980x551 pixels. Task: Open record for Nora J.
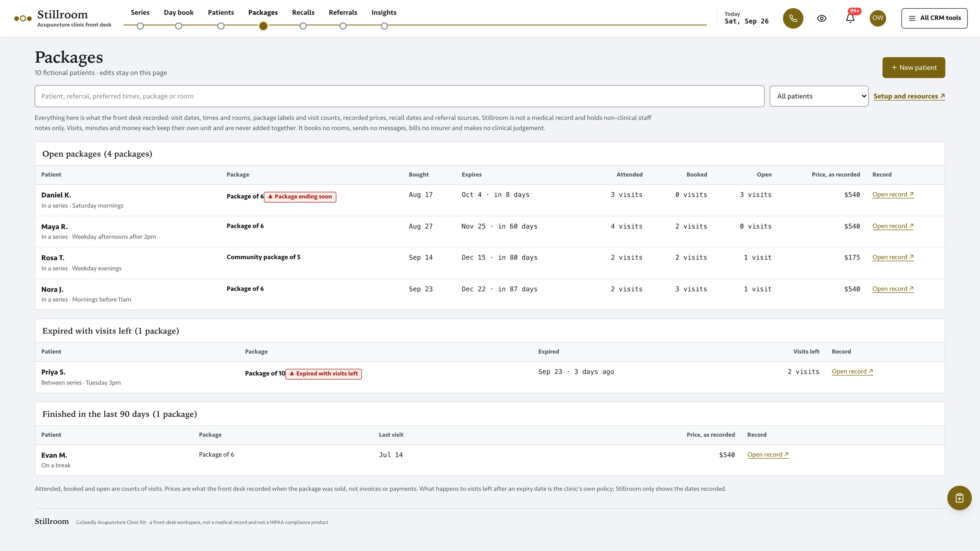click(893, 289)
